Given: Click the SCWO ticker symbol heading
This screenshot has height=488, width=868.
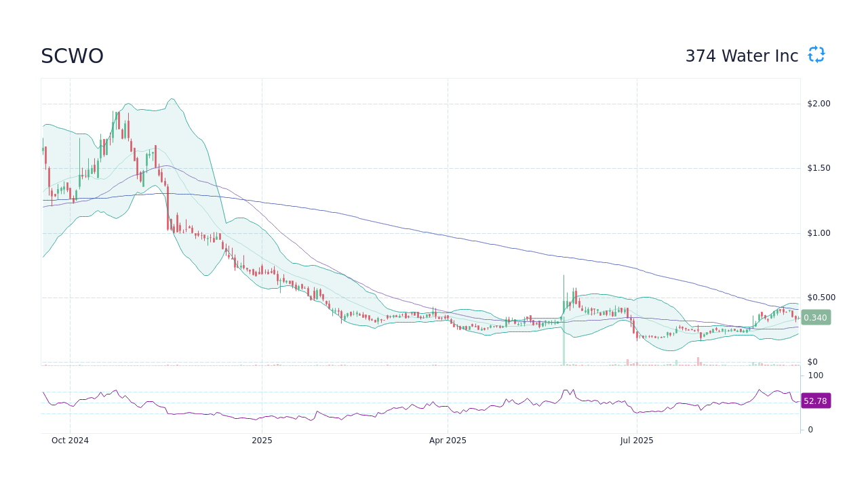Looking at the screenshot, I should 72,56.
